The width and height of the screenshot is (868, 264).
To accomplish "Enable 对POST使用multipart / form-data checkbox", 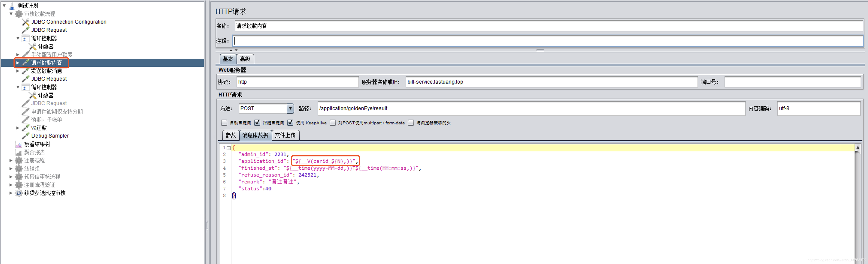I will click(333, 123).
